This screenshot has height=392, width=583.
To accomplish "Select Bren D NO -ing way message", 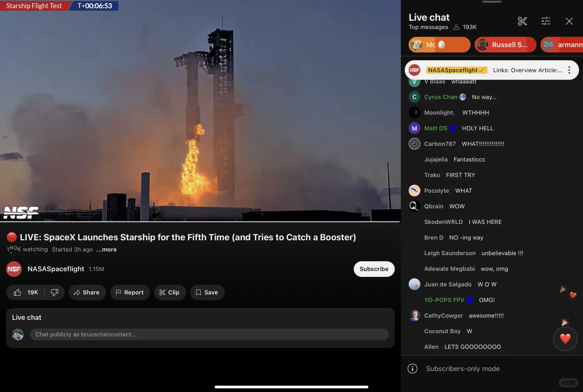I will point(454,237).
